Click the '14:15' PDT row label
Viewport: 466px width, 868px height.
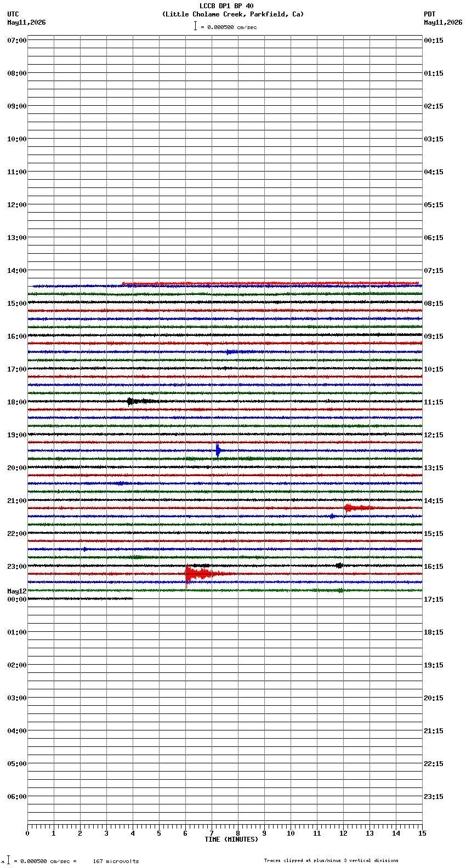434,501
